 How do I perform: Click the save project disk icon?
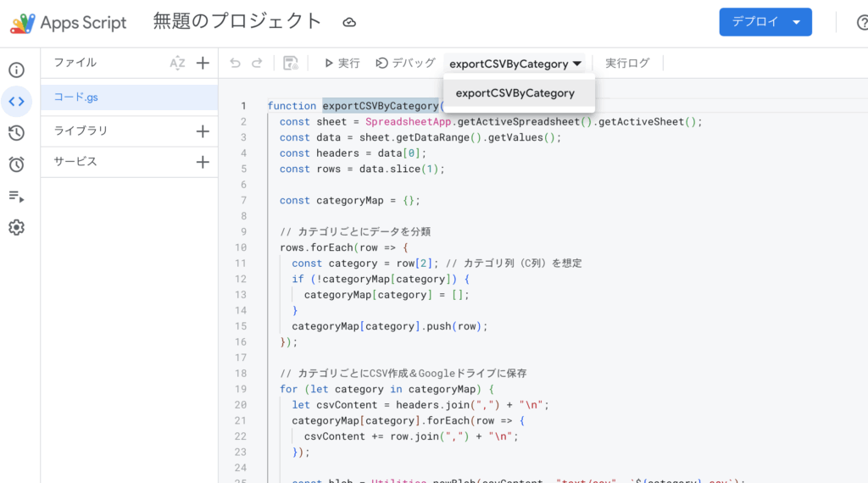[291, 63]
